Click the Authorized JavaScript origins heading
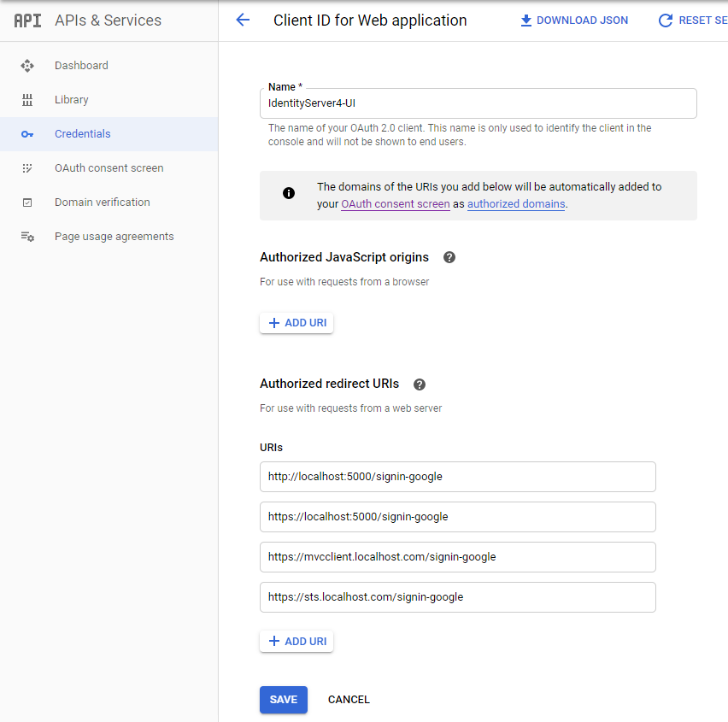The image size is (728, 722). click(x=344, y=257)
